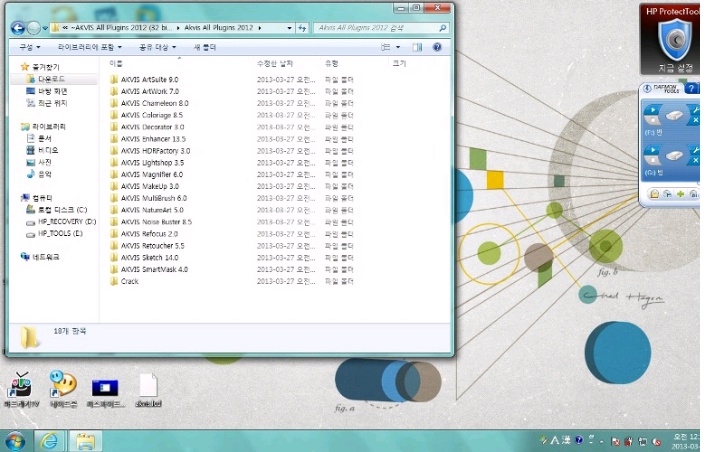Toggle the preview pane icon

coord(417,47)
